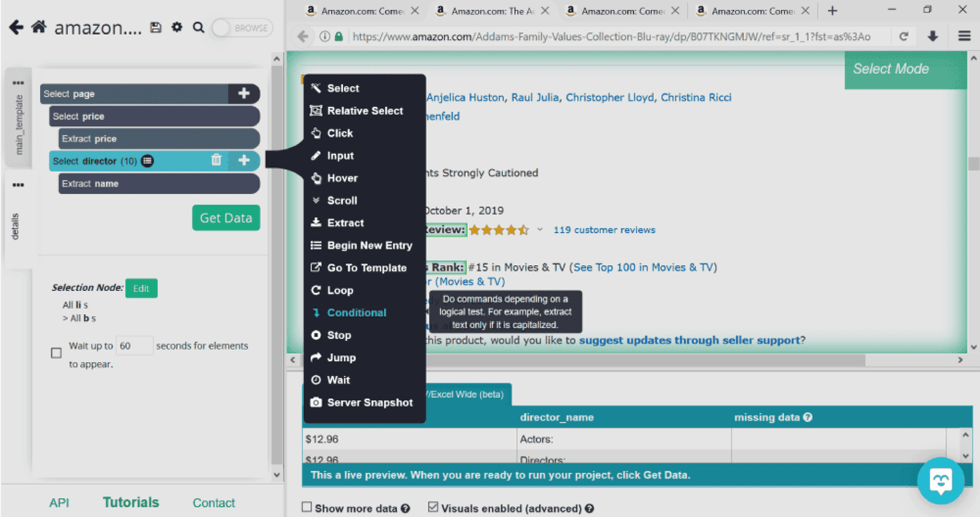Image resolution: width=980 pixels, height=517 pixels.
Task: Toggle the BROWSE mode switch
Action: (242, 28)
